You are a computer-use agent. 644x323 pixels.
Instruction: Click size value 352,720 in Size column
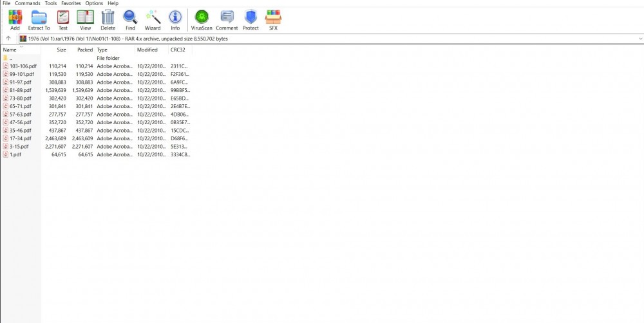click(57, 122)
